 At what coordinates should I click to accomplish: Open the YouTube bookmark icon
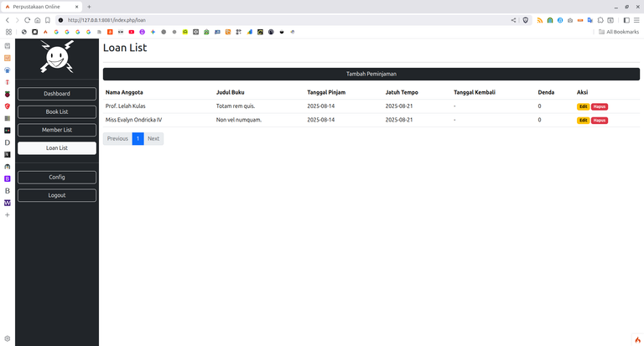point(132,32)
